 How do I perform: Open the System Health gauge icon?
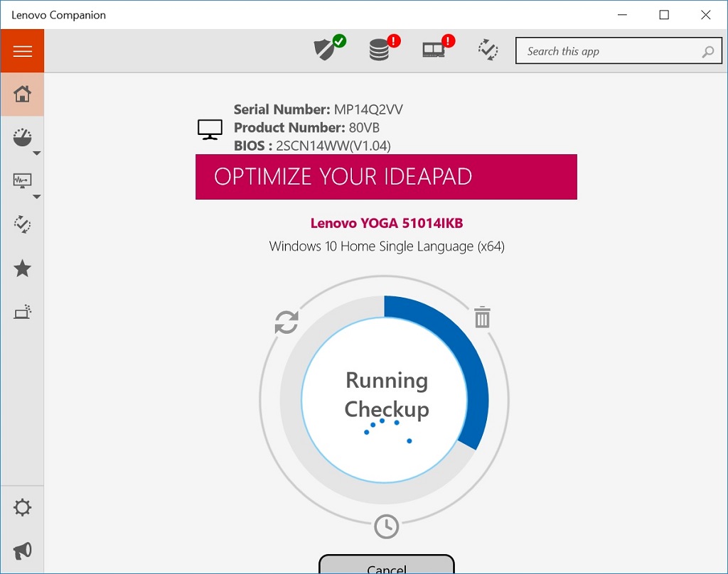click(x=22, y=137)
